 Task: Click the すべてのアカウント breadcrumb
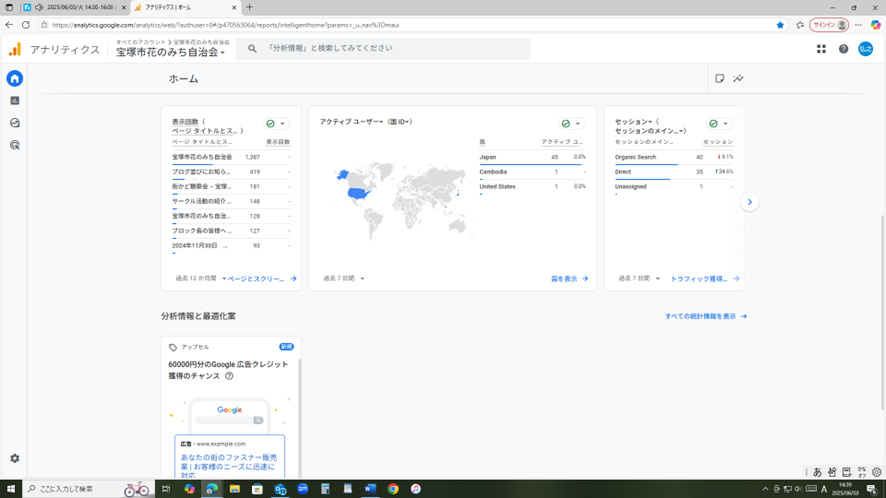tap(141, 42)
